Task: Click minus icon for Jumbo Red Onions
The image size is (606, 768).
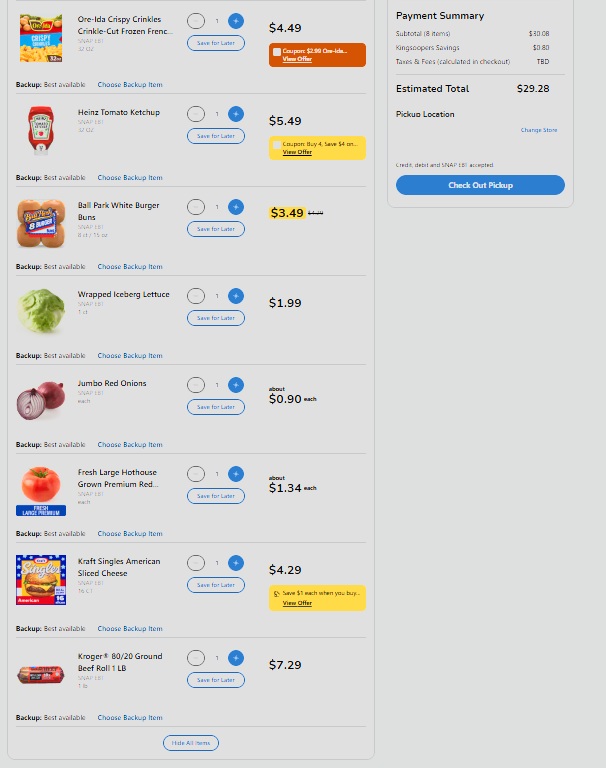Action: point(196,385)
